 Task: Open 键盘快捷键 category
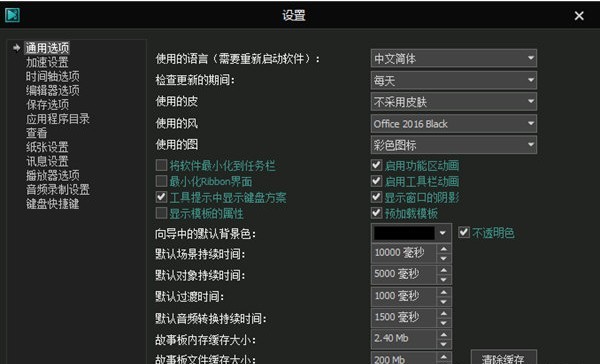pos(53,204)
